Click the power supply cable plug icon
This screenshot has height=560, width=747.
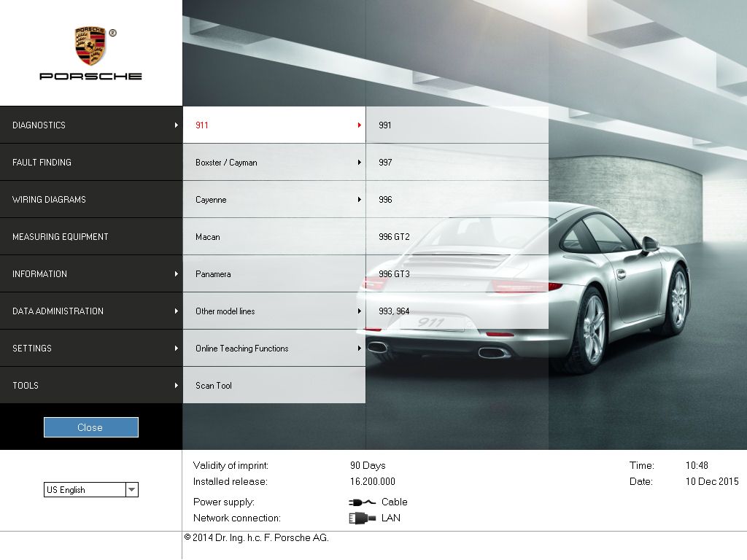(362, 502)
